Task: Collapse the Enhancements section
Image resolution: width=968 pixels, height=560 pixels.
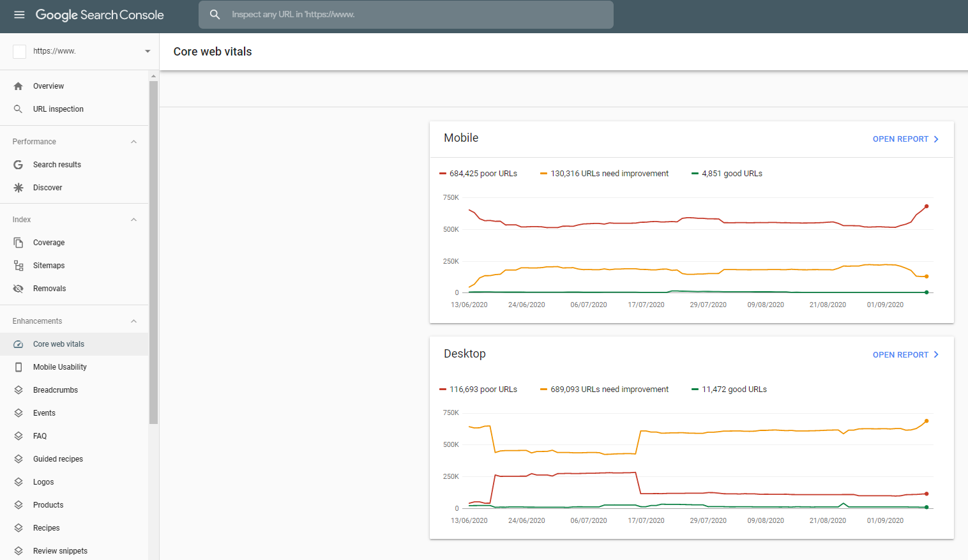Action: [x=133, y=321]
